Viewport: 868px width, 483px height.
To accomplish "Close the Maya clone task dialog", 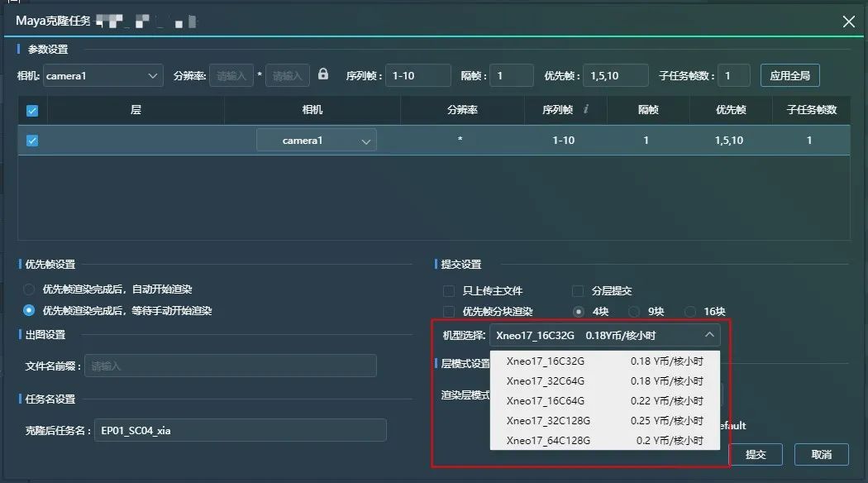I will 848,22.
